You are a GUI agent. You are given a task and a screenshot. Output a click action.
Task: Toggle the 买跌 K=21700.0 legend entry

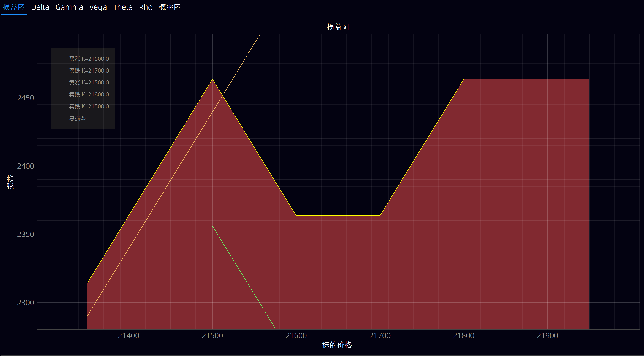tap(89, 71)
